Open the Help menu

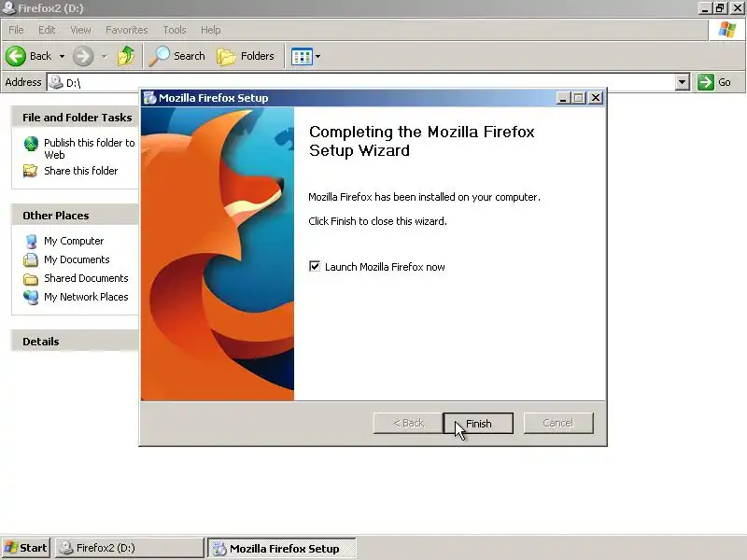pyautogui.click(x=211, y=30)
